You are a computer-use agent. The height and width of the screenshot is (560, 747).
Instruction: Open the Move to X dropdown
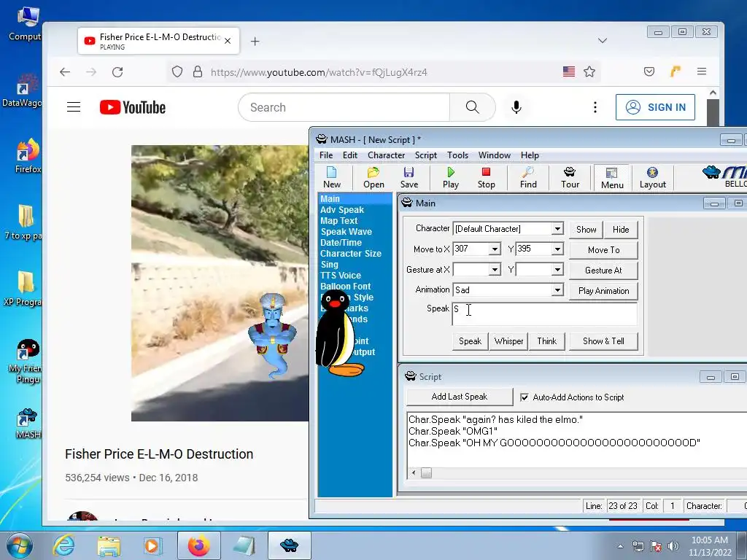tap(495, 249)
